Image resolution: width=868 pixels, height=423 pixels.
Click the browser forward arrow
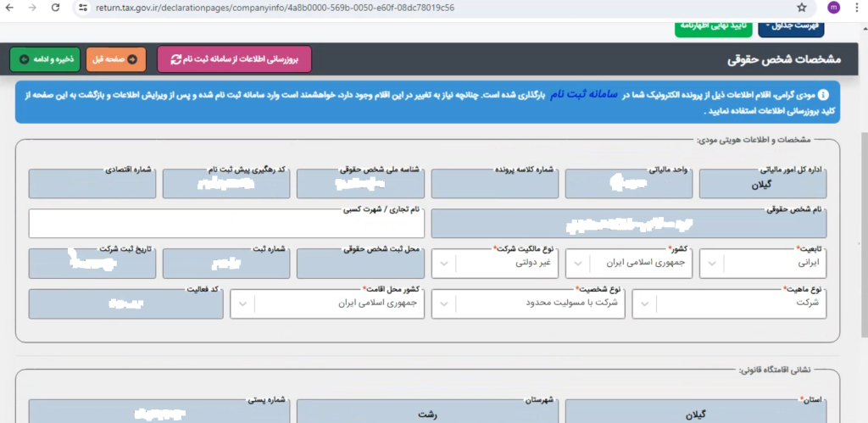click(x=33, y=8)
